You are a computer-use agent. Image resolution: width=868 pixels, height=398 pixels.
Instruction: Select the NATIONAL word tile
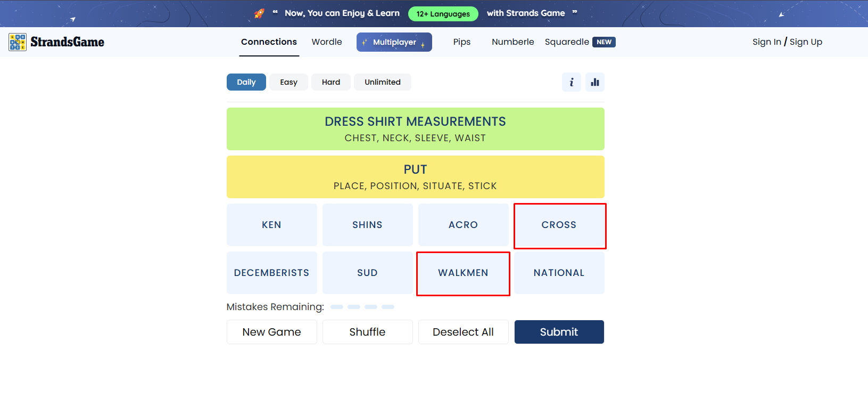[x=559, y=273]
